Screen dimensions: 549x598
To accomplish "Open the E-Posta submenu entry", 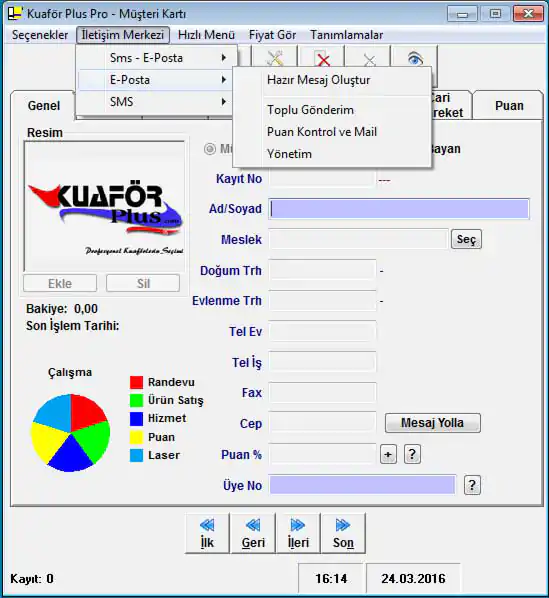I will tap(156, 80).
